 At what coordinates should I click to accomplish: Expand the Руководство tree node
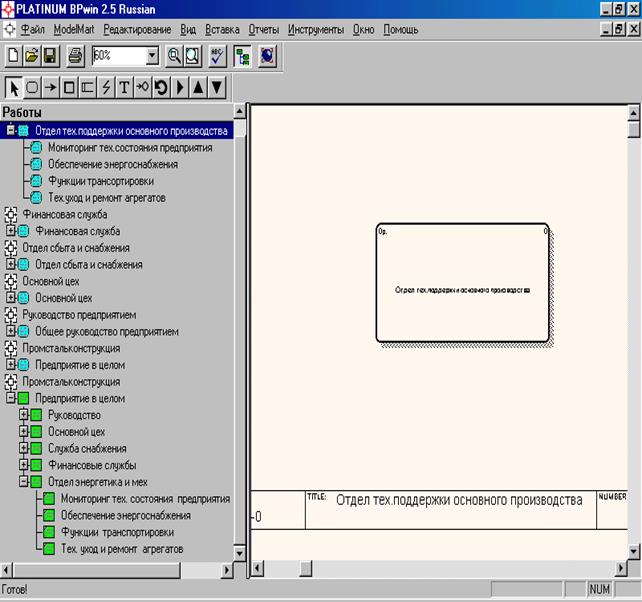click(x=24, y=415)
